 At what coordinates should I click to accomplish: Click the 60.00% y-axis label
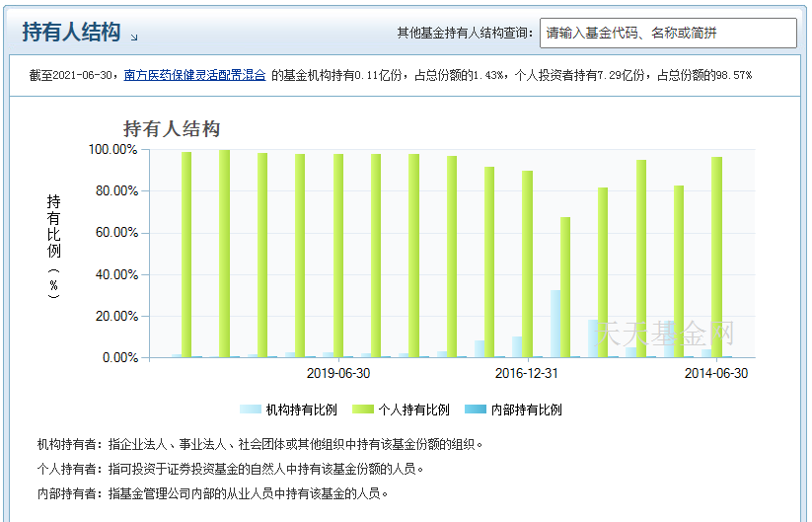116,233
